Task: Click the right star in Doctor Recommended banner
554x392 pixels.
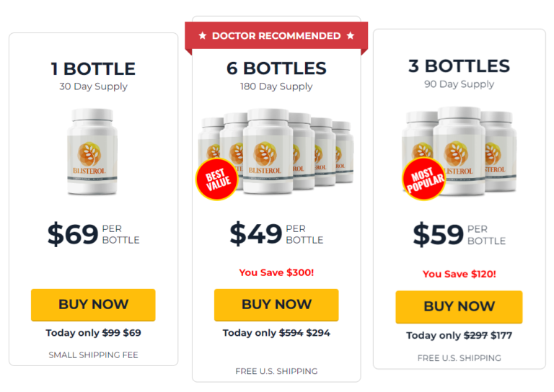Action: (x=351, y=35)
